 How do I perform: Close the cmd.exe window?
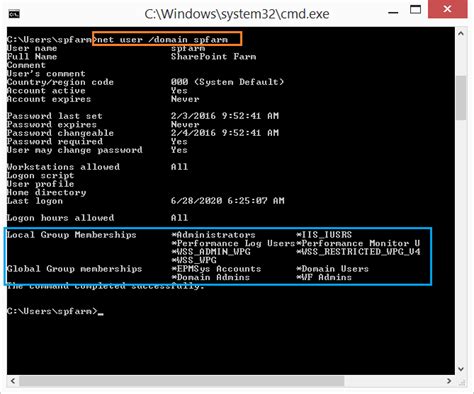(x=447, y=9)
